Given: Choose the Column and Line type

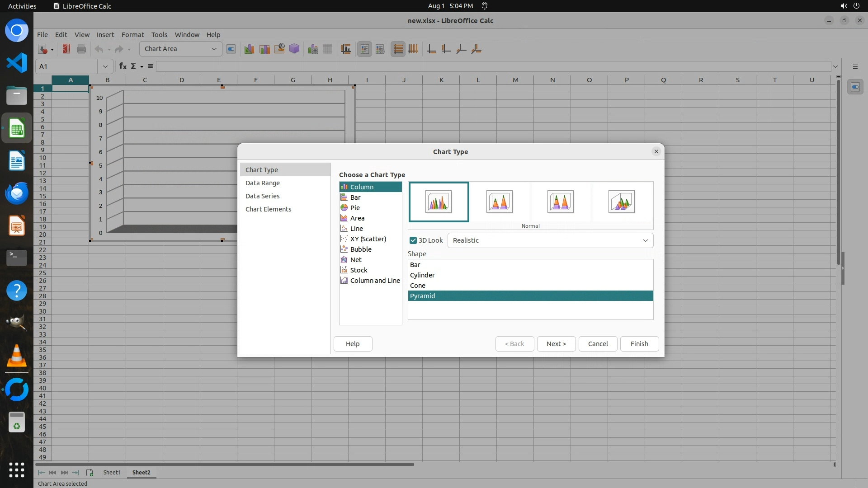Looking at the screenshot, I should point(374,281).
